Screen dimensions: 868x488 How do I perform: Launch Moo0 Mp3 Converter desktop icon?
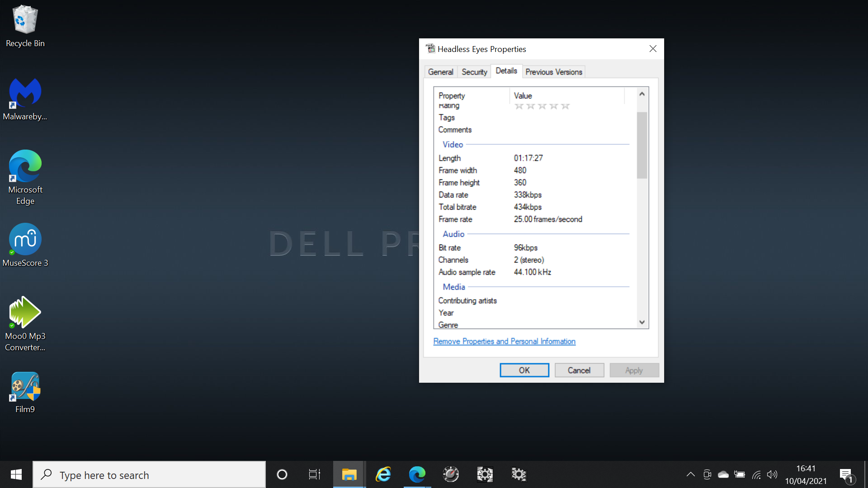(x=25, y=323)
